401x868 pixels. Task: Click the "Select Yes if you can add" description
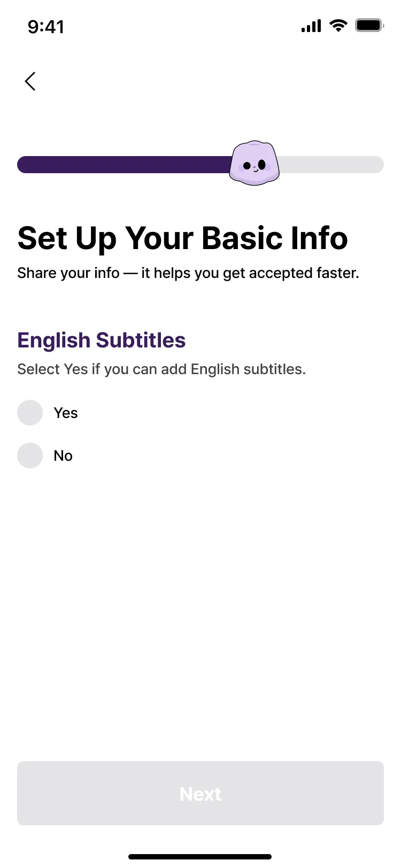[x=161, y=369]
